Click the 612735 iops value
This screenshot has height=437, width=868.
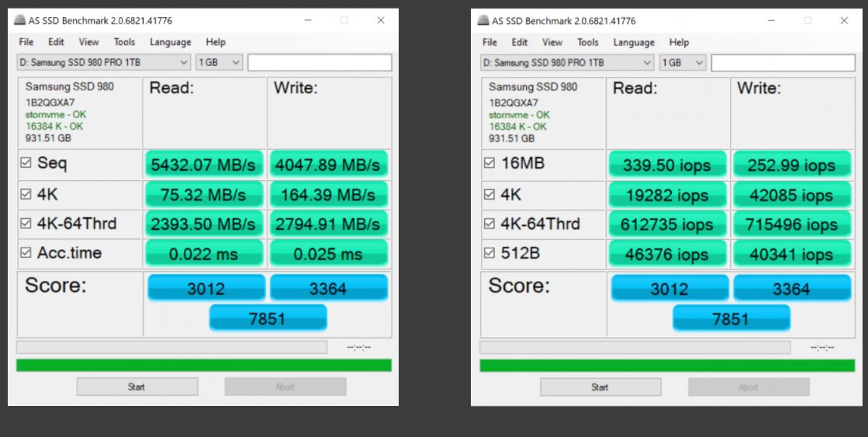667,224
